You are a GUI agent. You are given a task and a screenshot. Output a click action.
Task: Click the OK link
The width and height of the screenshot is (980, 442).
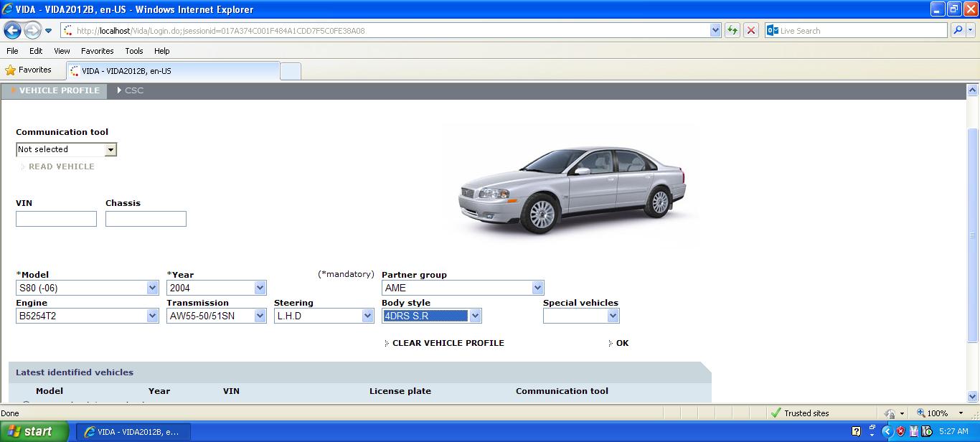[x=622, y=343]
